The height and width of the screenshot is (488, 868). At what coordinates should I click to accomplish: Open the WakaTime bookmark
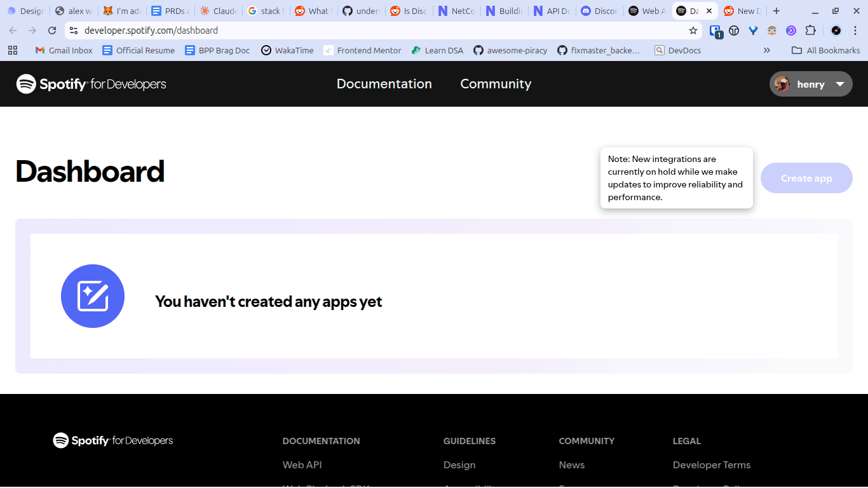click(288, 50)
